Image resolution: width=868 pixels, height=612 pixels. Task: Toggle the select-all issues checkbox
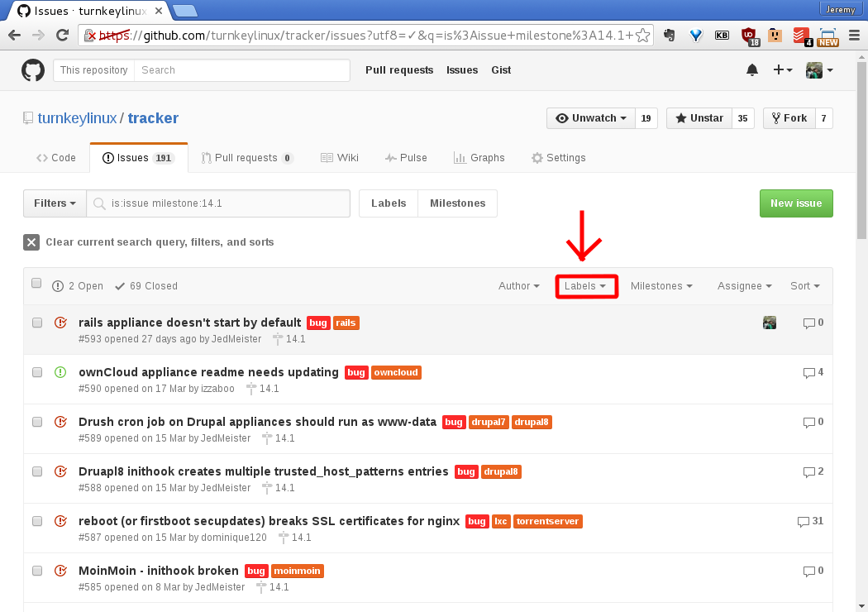pos(36,283)
